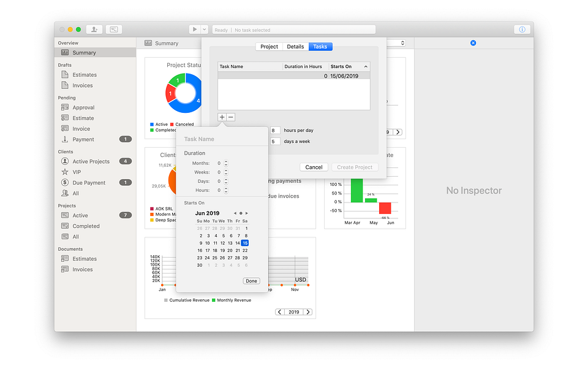Viewport: 588px width, 368px height.
Task: Open the timer dropdown arrow
Action: point(205,29)
